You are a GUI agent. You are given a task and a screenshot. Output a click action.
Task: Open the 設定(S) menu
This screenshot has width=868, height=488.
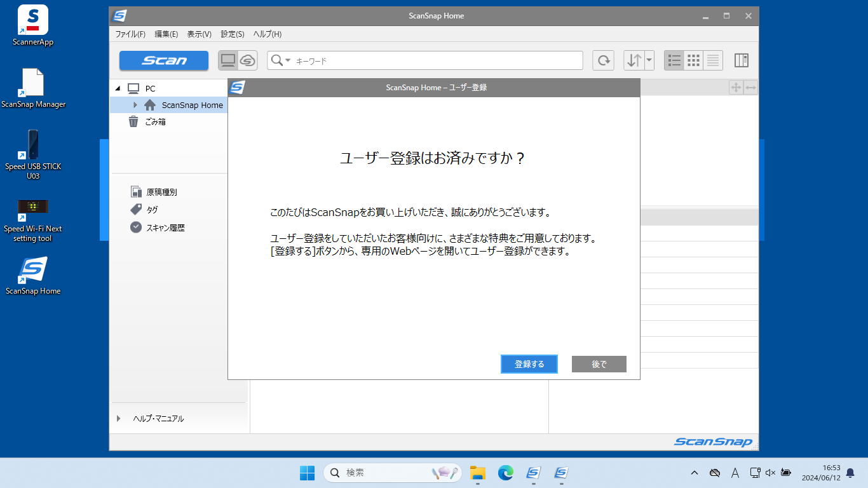233,34
